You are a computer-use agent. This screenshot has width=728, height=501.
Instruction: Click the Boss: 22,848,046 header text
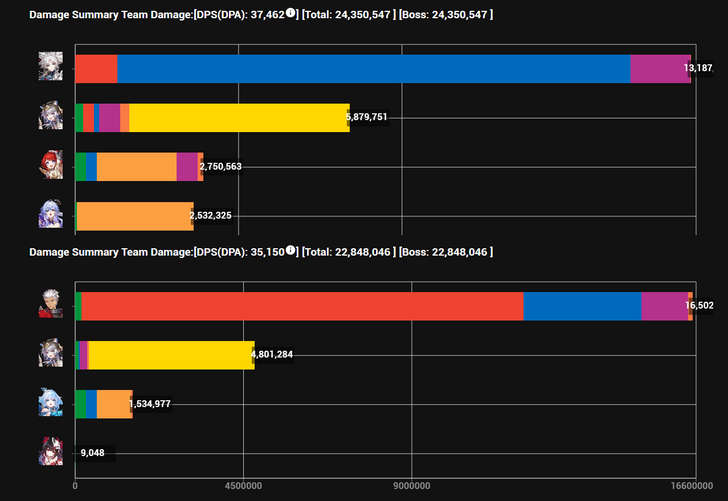tap(445, 251)
